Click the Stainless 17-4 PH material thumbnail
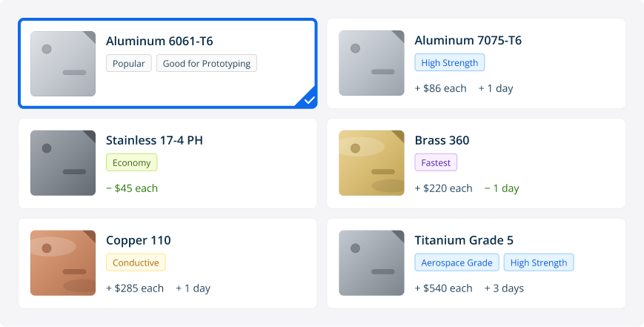 click(63, 163)
